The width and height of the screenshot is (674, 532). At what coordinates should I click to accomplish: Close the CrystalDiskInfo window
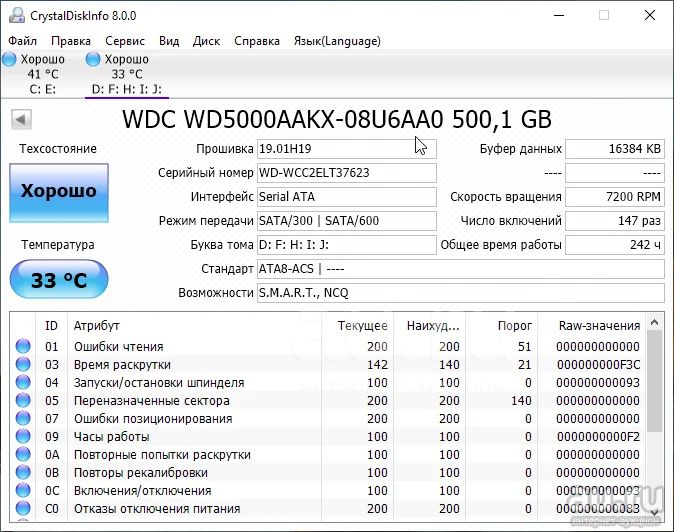pyautogui.click(x=650, y=15)
